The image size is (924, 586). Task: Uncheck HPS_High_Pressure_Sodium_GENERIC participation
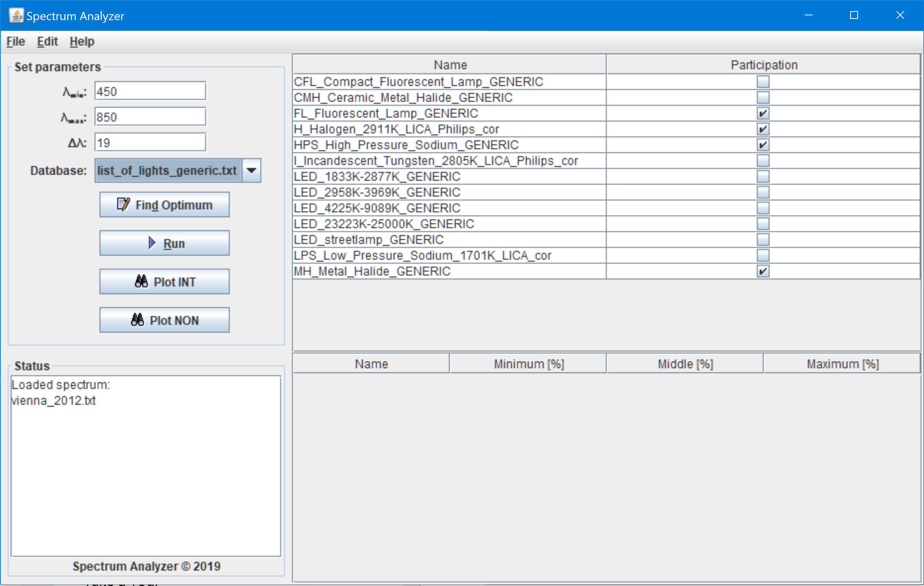coord(763,145)
